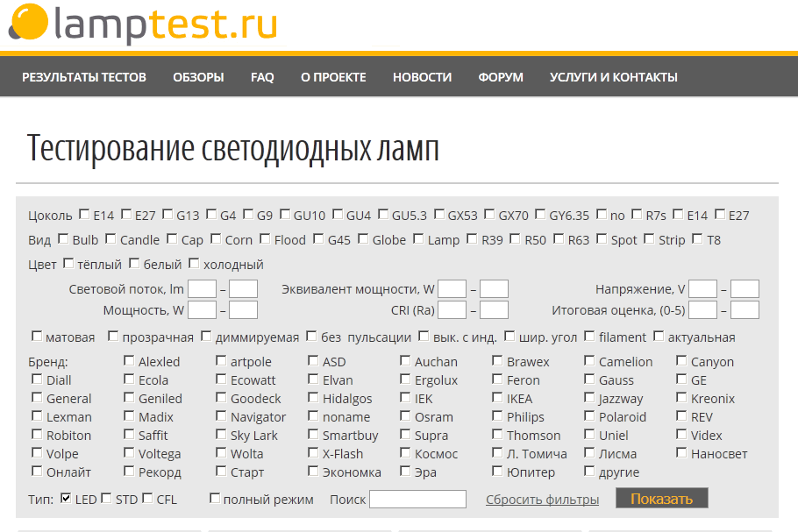Select the Онлайт brand checkbox

[x=37, y=471]
